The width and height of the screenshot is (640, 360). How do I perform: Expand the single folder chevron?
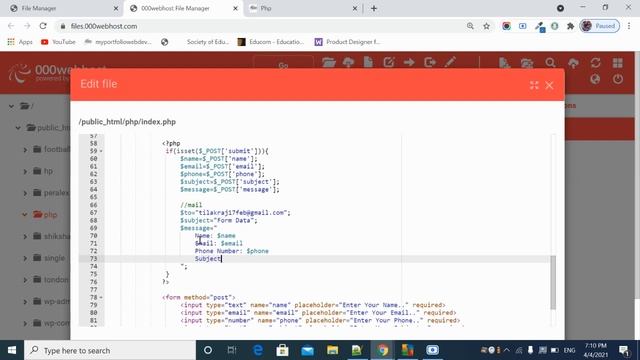pyautogui.click(x=25, y=258)
